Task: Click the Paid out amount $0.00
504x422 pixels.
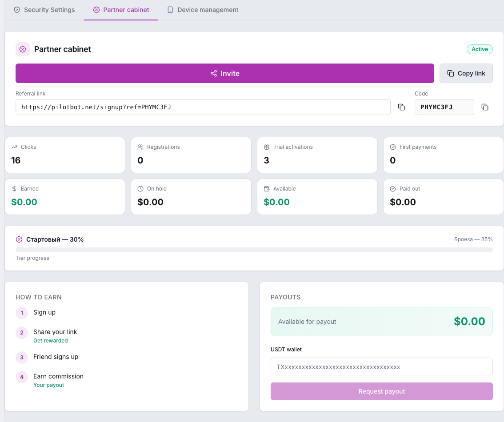Action: (x=403, y=202)
